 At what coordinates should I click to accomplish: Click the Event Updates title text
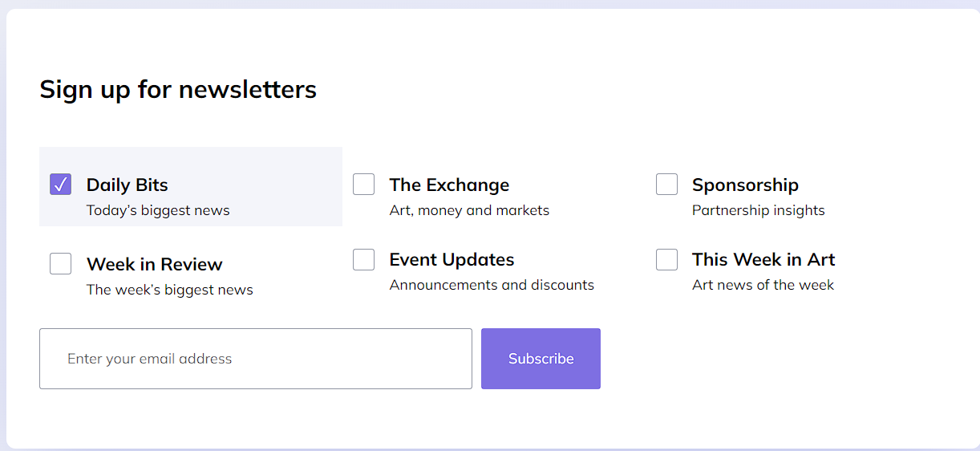coord(452,259)
